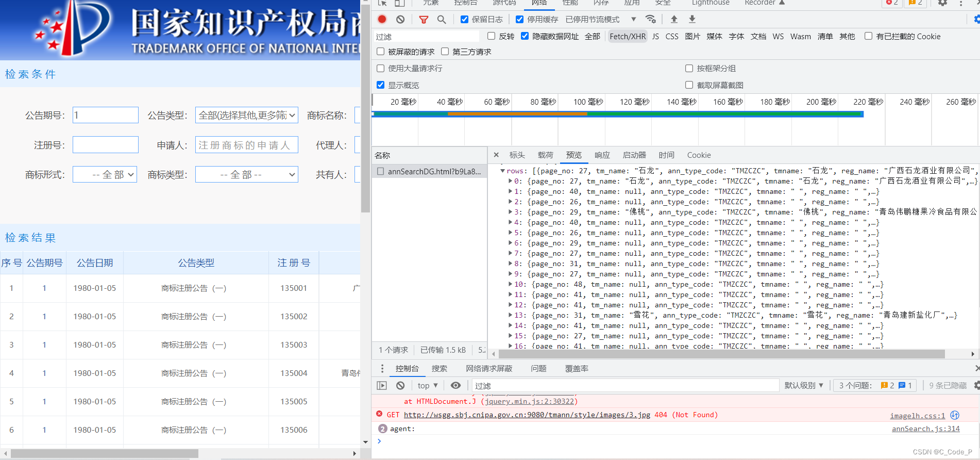Click the 申请人 input field

pyautogui.click(x=247, y=145)
